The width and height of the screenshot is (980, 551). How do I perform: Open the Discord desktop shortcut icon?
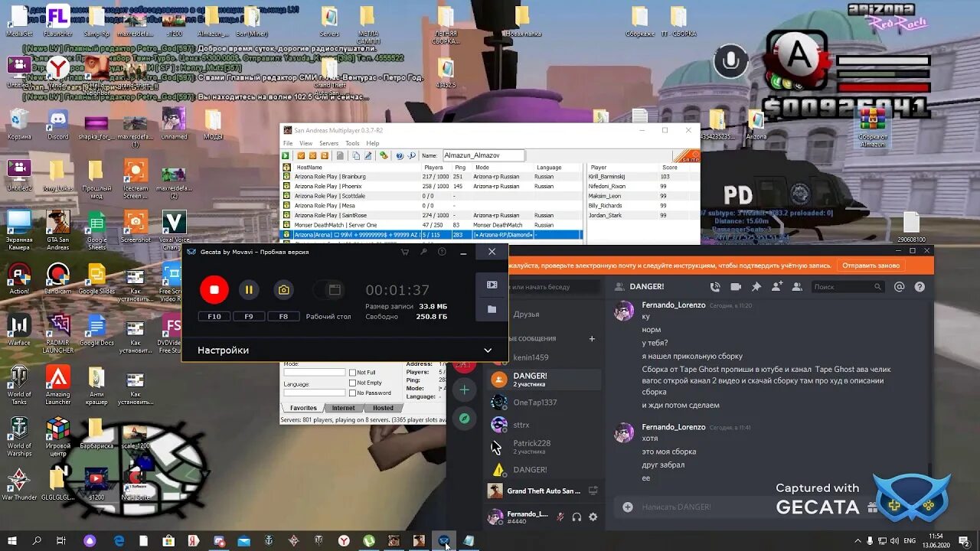coord(58,125)
